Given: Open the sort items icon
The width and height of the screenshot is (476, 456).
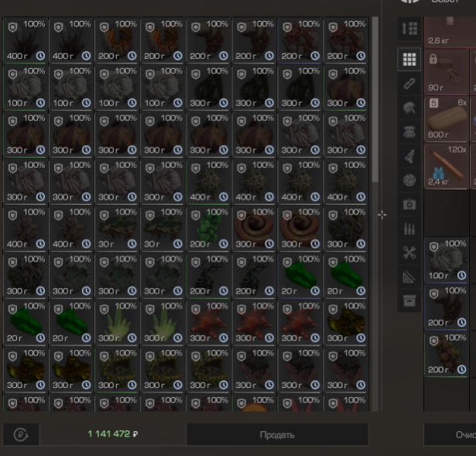Looking at the screenshot, I should point(409,29).
